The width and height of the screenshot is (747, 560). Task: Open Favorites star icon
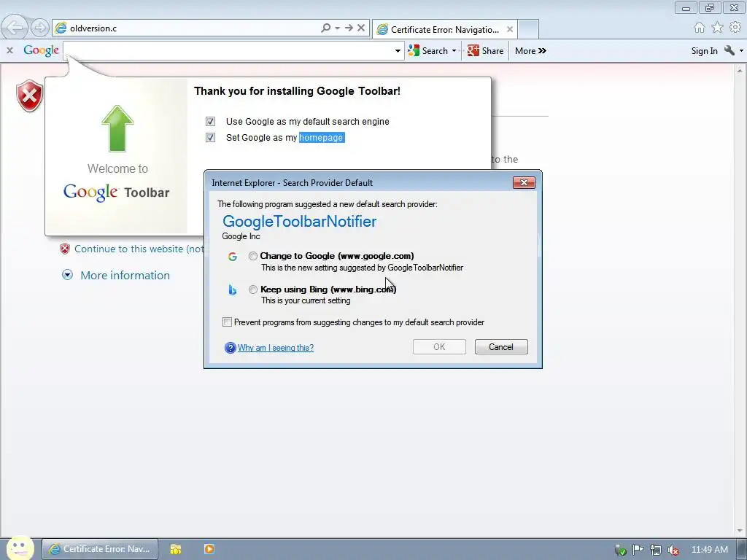[x=717, y=28]
